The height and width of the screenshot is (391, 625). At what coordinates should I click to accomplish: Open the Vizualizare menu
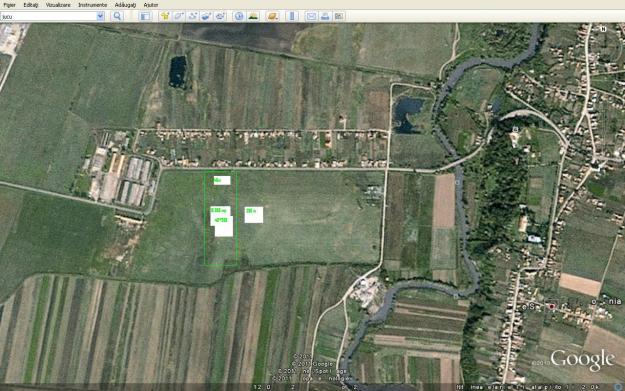[x=58, y=5]
